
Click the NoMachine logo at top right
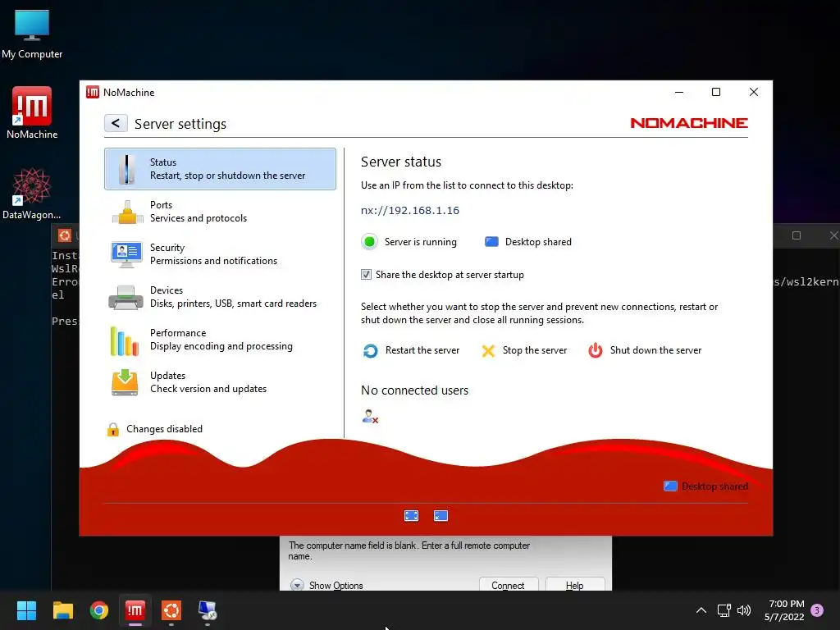689,123
